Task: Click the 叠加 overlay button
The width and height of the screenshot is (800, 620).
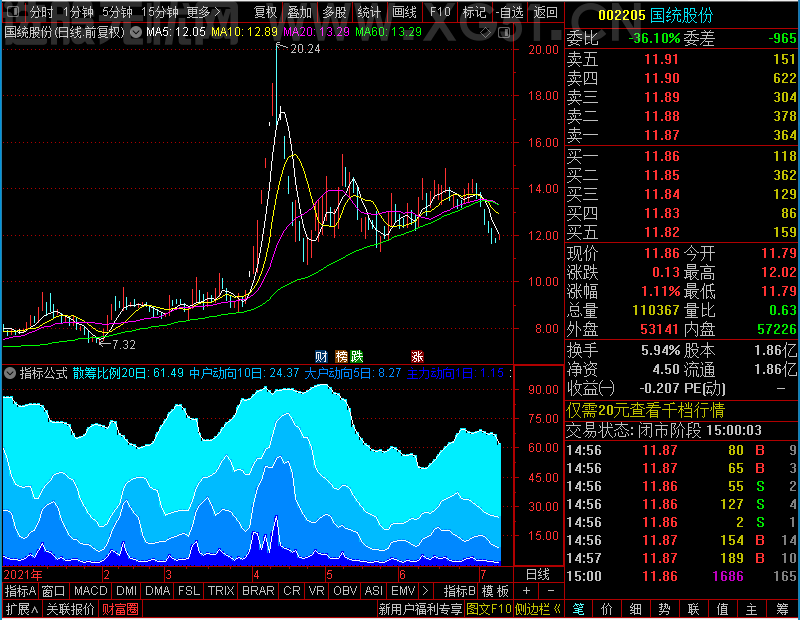Action: point(299,12)
